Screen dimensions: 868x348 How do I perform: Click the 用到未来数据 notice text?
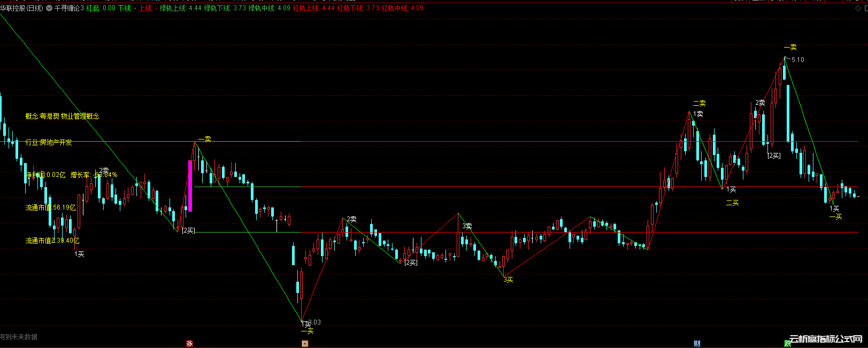[x=19, y=337]
